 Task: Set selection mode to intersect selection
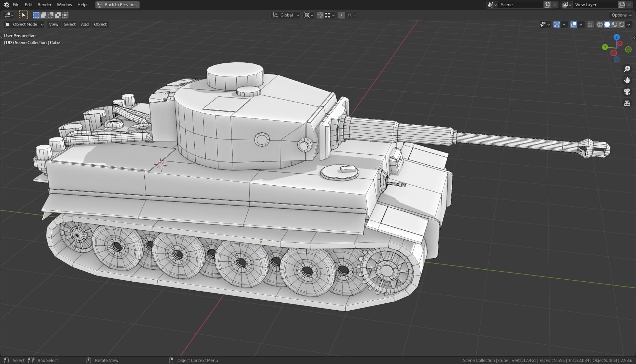65,15
